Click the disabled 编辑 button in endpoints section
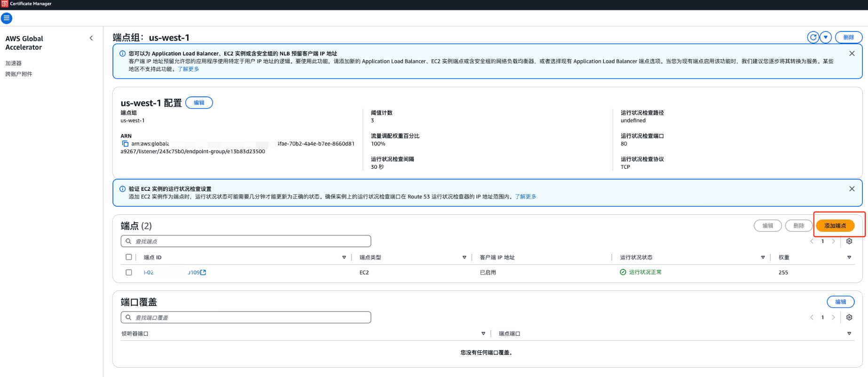 [x=768, y=226]
